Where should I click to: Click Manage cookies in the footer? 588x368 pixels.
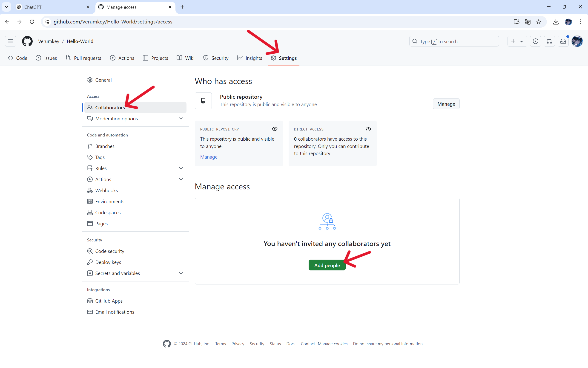coord(333,344)
